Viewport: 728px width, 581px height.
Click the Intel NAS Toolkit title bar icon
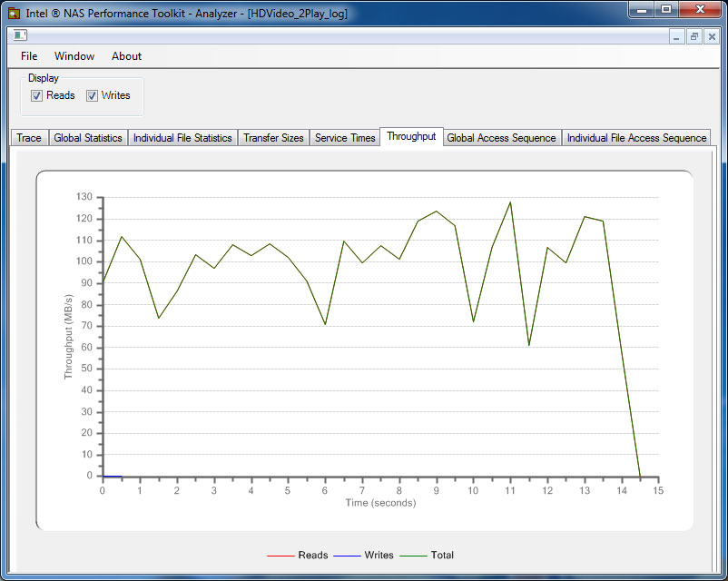point(14,14)
